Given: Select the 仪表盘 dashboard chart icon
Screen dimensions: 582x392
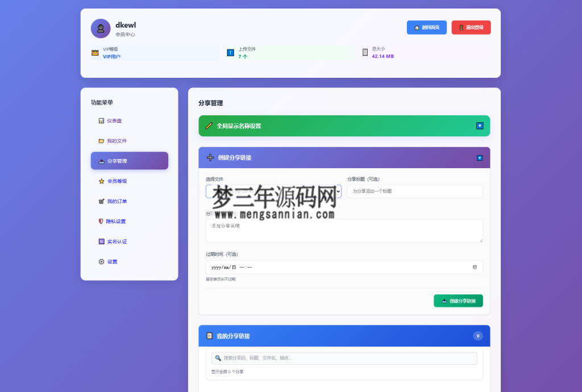Looking at the screenshot, I should click(x=101, y=120).
